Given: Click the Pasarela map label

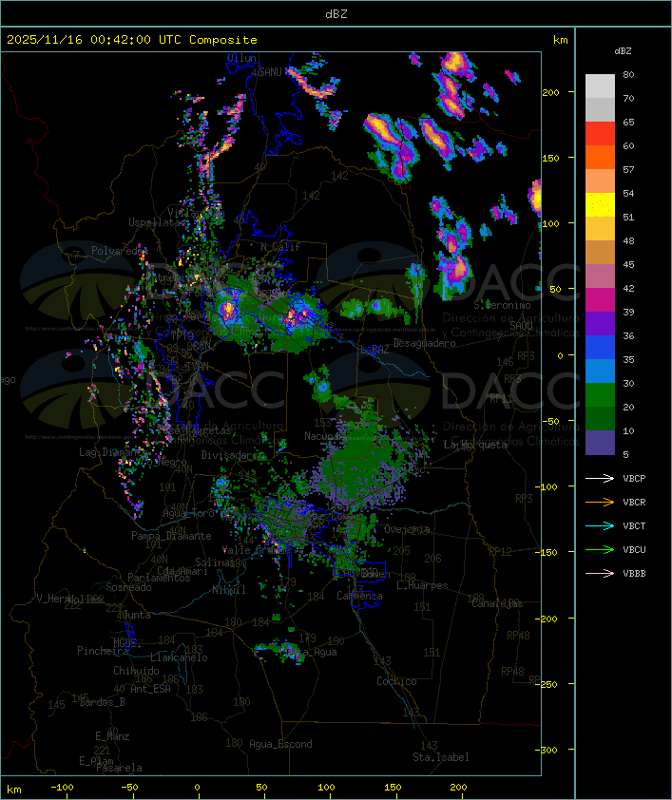Looking at the screenshot, I should (119, 768).
